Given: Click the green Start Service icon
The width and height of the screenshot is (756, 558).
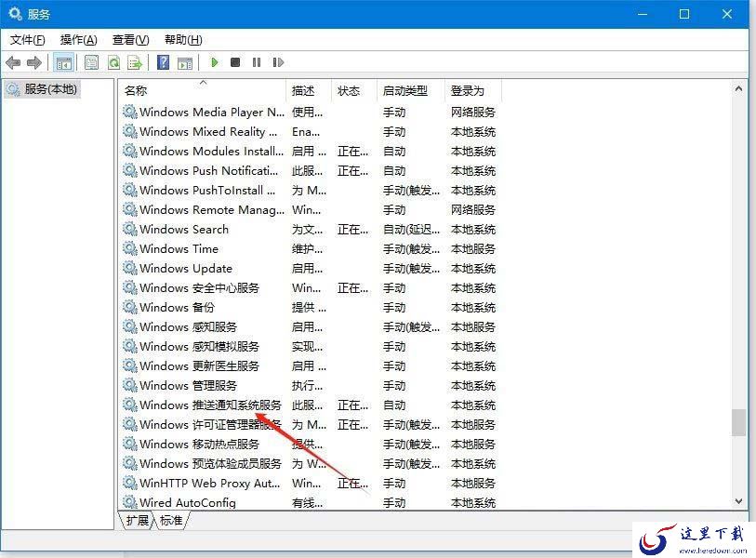Looking at the screenshot, I should tap(215, 62).
